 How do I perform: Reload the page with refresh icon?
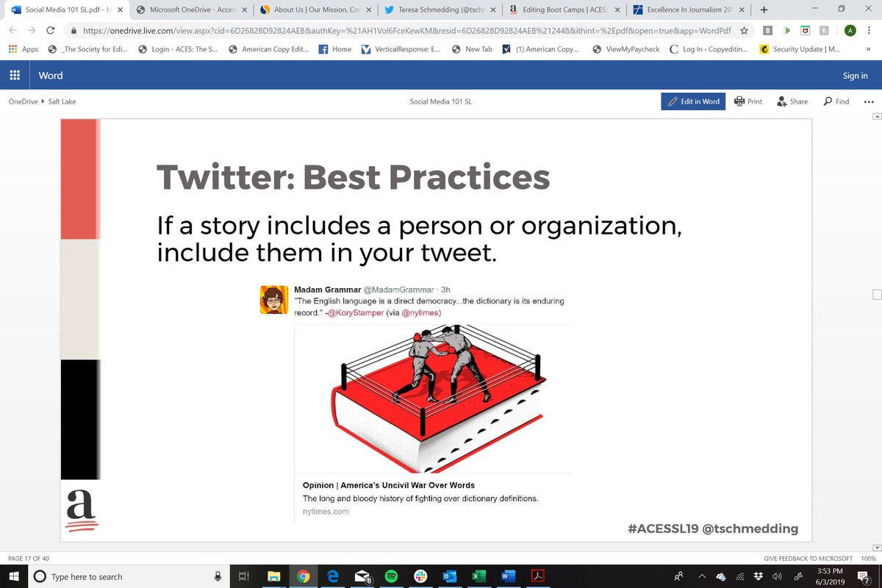click(51, 31)
